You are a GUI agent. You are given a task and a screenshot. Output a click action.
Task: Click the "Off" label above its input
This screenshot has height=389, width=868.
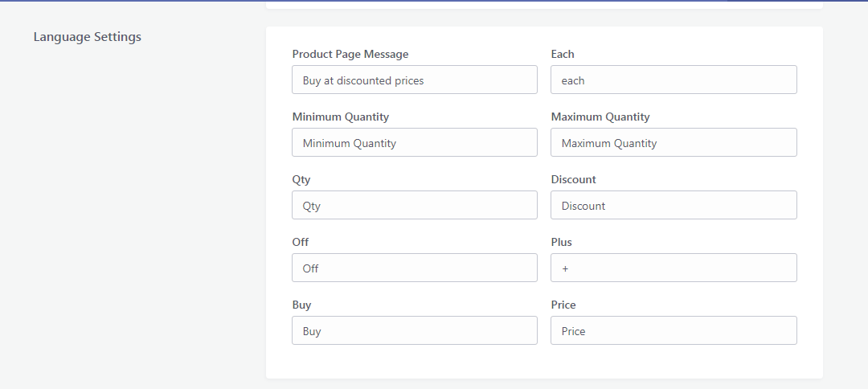click(x=301, y=242)
